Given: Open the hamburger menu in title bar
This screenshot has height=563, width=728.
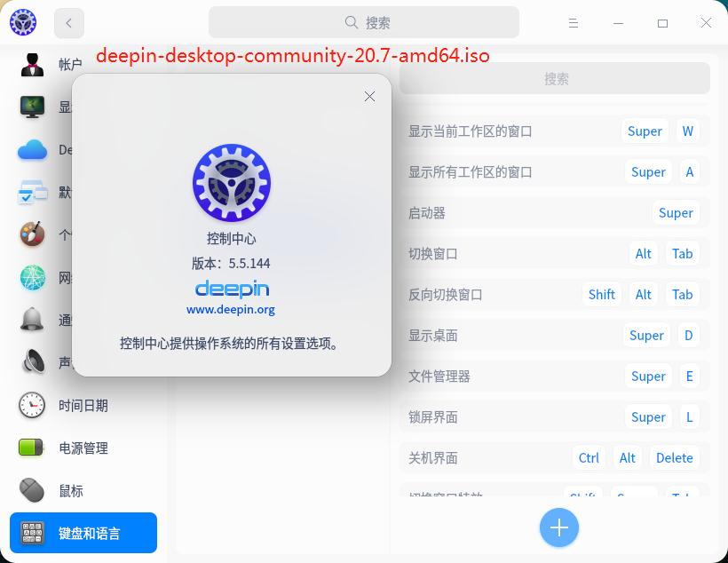Looking at the screenshot, I should (x=574, y=22).
